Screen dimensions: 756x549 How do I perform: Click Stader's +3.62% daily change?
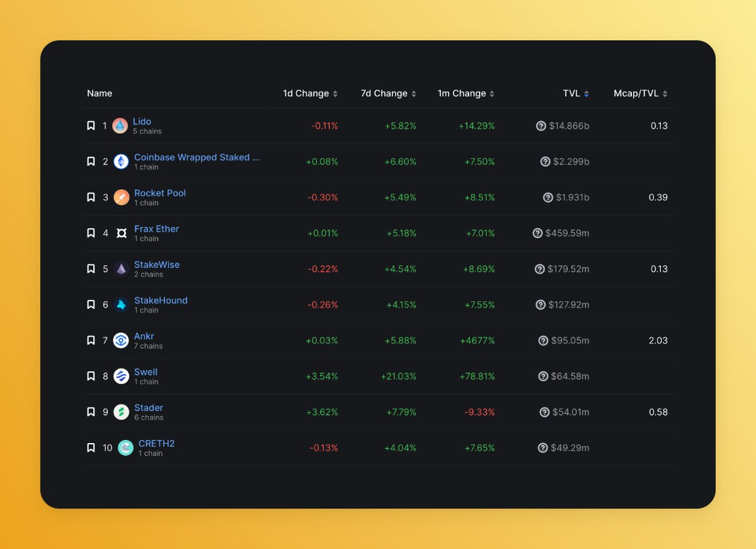coord(322,412)
